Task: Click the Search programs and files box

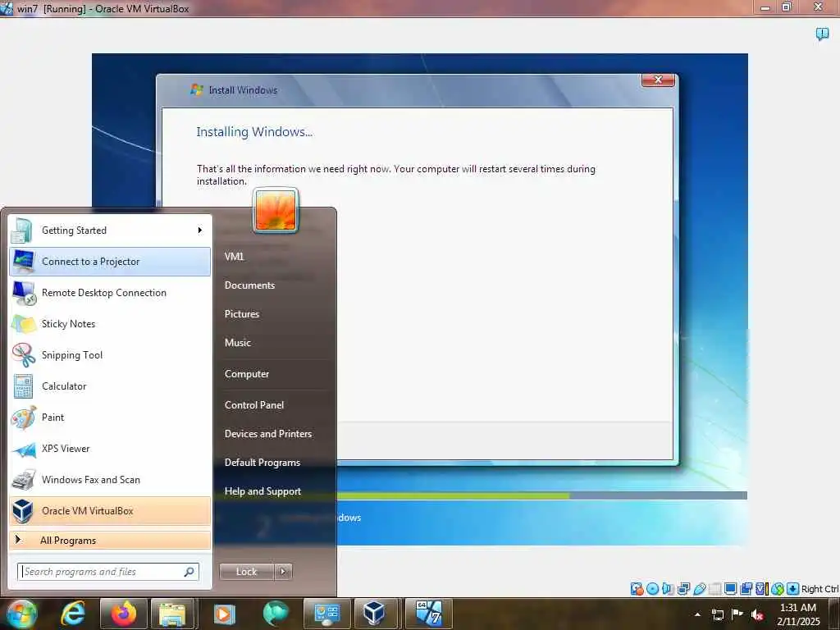Action: tap(107, 572)
